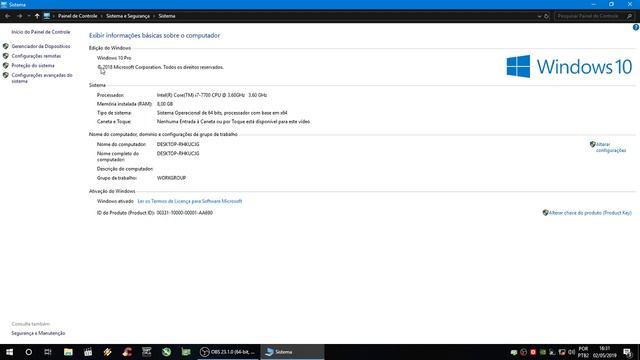The width and height of the screenshot is (640, 360).
Task: Click shield icon beside Gerenciador de Dispositivos
Action: coord(6,46)
